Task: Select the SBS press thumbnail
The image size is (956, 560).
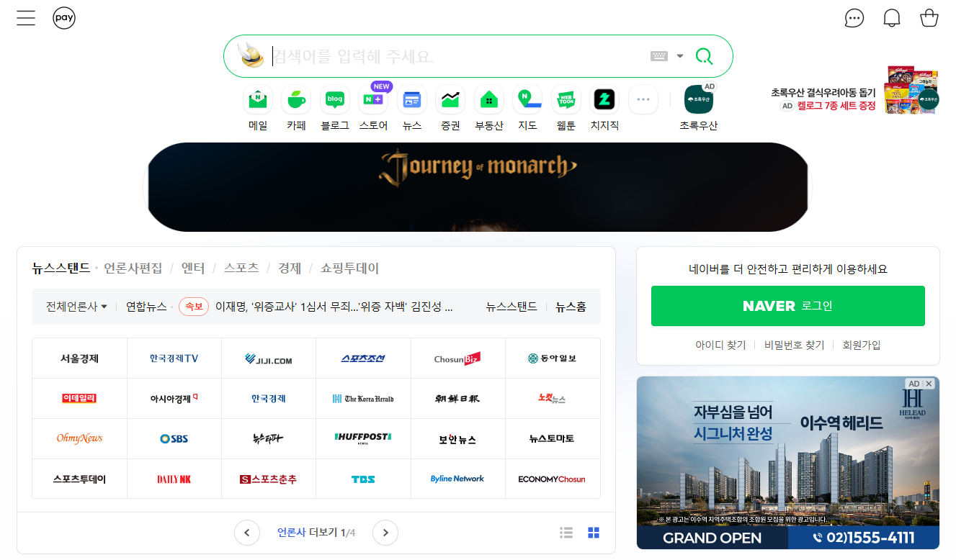Action: click(174, 438)
